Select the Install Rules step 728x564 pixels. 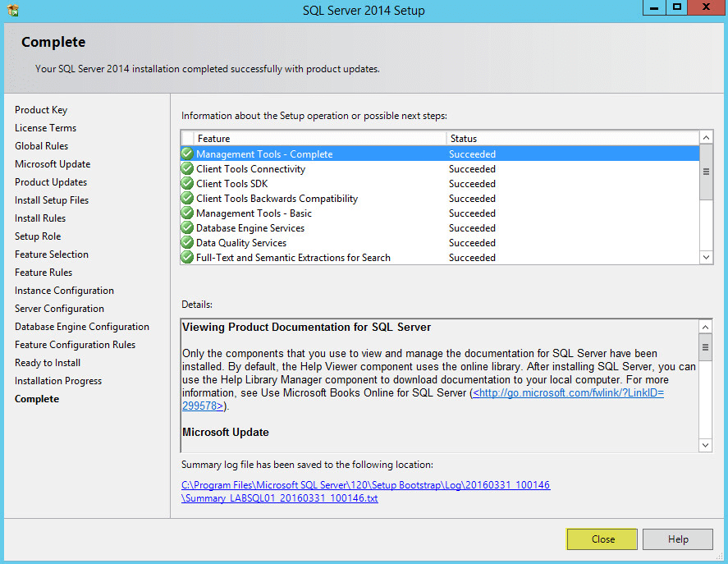40,218
